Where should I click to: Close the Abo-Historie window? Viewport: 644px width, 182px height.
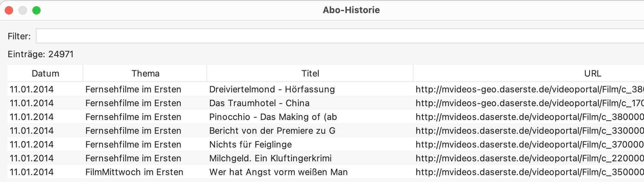coord(9,10)
